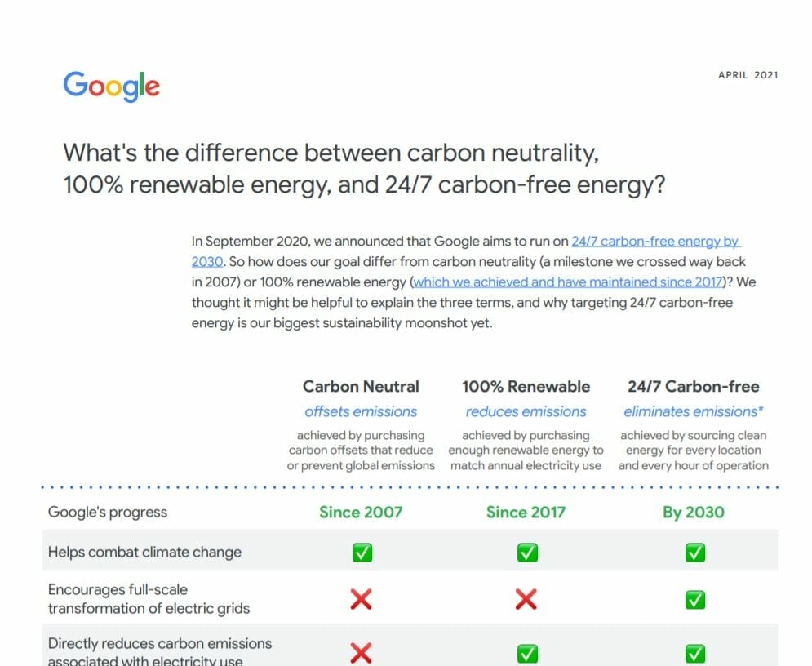Image resolution: width=812 pixels, height=666 pixels.
Task: Click the "APRIL 2021" date label
Action: click(748, 75)
